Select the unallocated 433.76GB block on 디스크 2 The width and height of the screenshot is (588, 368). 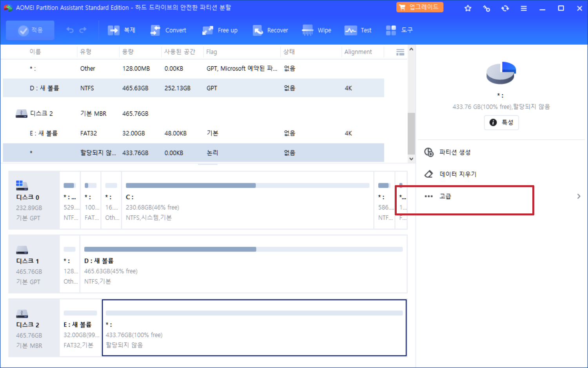(x=254, y=328)
